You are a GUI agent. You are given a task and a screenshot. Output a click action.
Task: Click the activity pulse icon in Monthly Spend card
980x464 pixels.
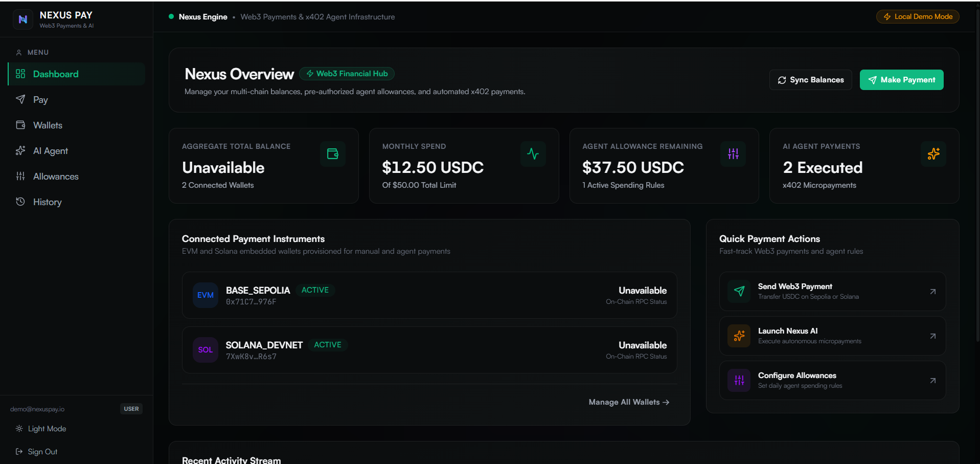click(x=533, y=154)
